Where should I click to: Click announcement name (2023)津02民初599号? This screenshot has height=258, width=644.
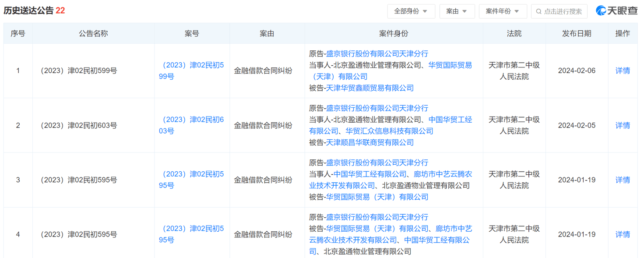tap(79, 71)
